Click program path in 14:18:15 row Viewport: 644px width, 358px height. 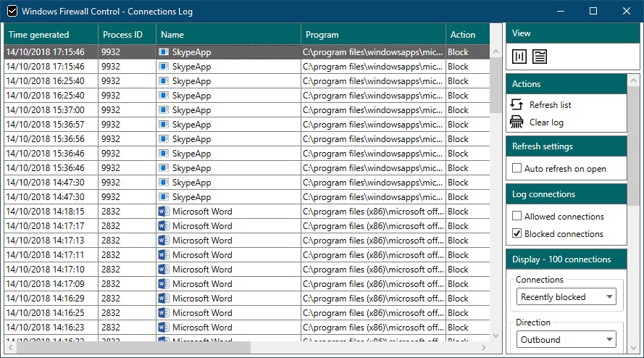(x=373, y=212)
